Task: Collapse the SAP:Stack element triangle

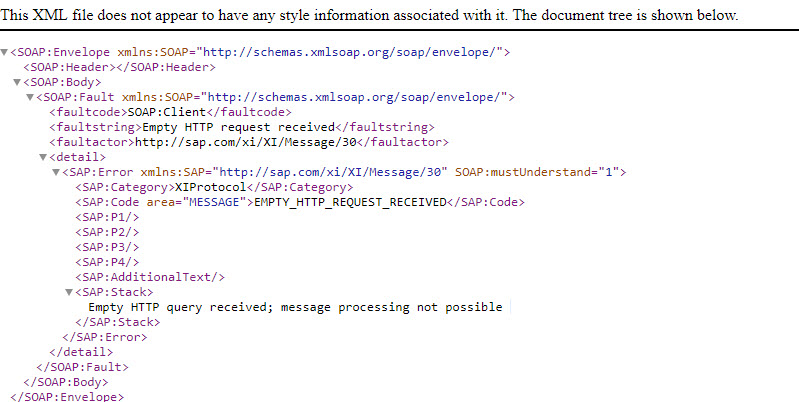Action: pyautogui.click(x=69, y=292)
